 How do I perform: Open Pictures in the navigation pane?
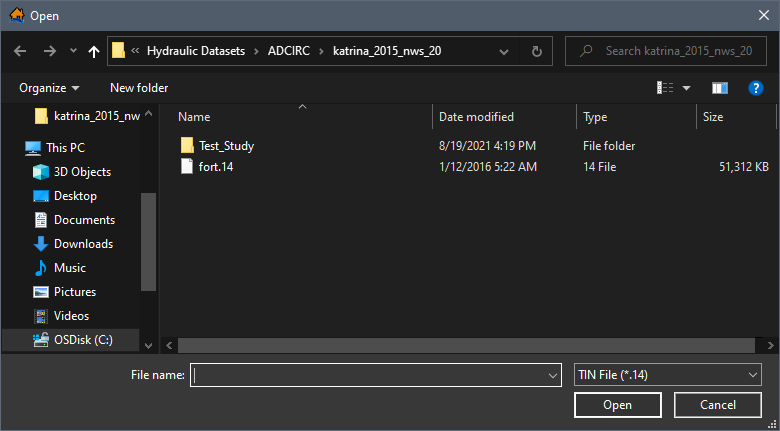pyautogui.click(x=64, y=292)
